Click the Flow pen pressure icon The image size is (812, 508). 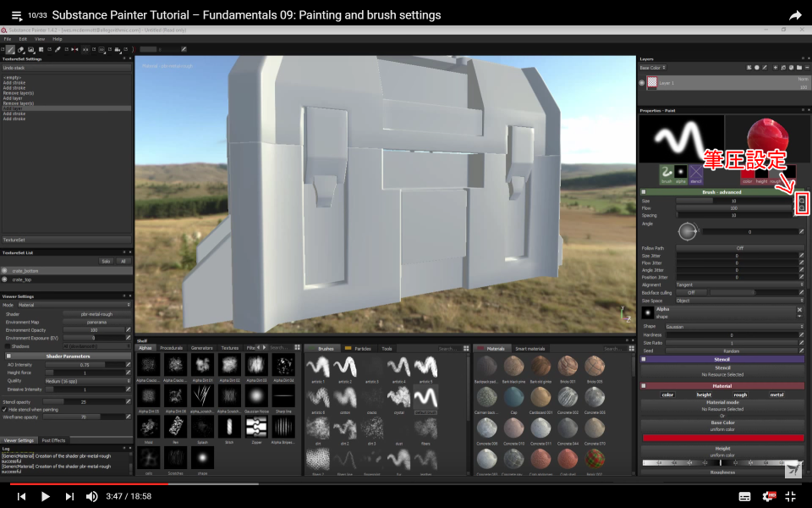point(802,207)
